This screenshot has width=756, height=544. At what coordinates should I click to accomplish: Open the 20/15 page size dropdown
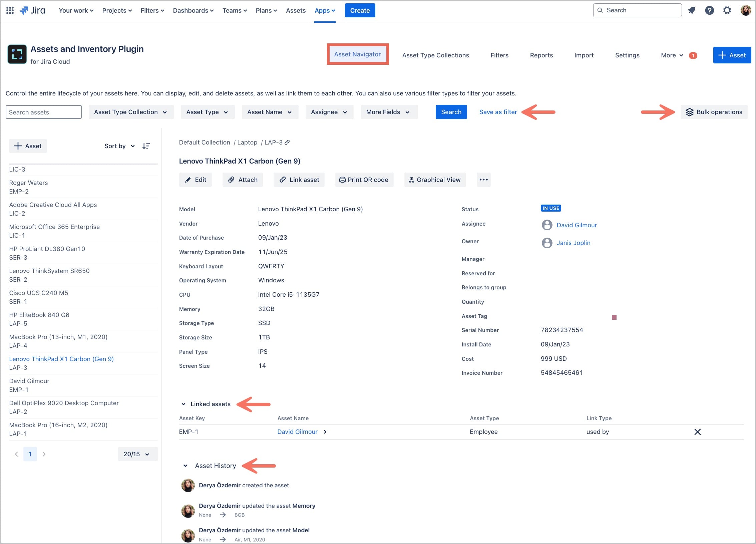(x=137, y=454)
